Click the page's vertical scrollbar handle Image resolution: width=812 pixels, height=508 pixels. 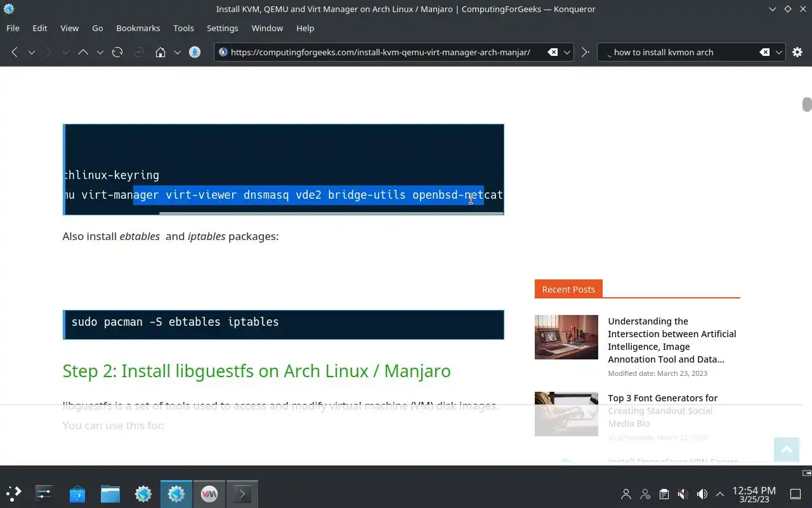coord(807,104)
